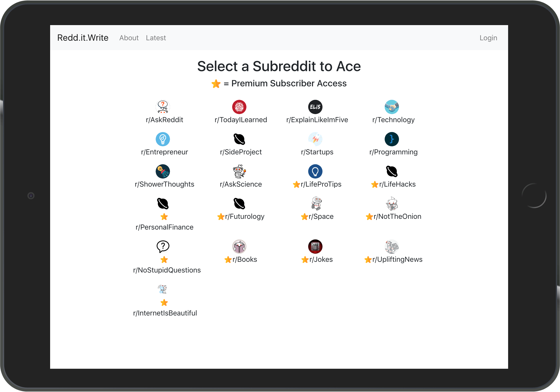Select the r/Futurology label
The image size is (560, 392).
(245, 217)
